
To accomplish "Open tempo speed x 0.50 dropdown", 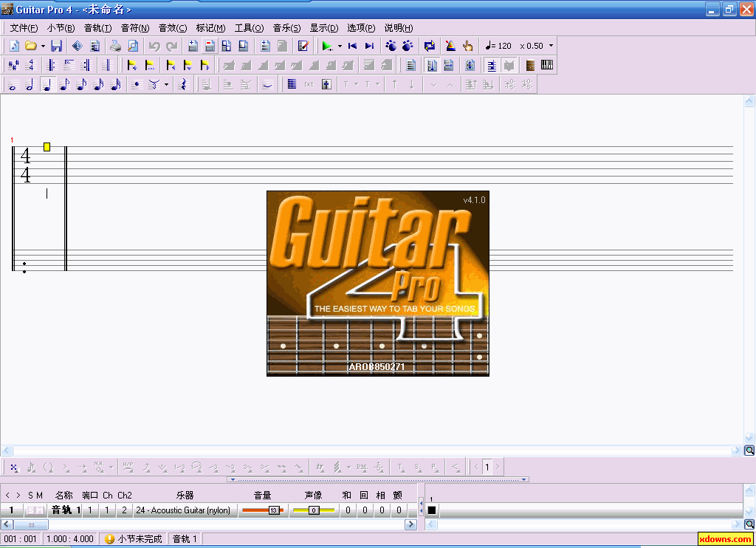I will (x=551, y=46).
